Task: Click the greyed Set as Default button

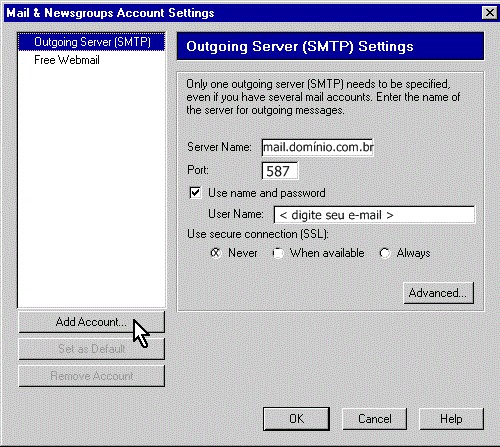Action: click(x=91, y=349)
